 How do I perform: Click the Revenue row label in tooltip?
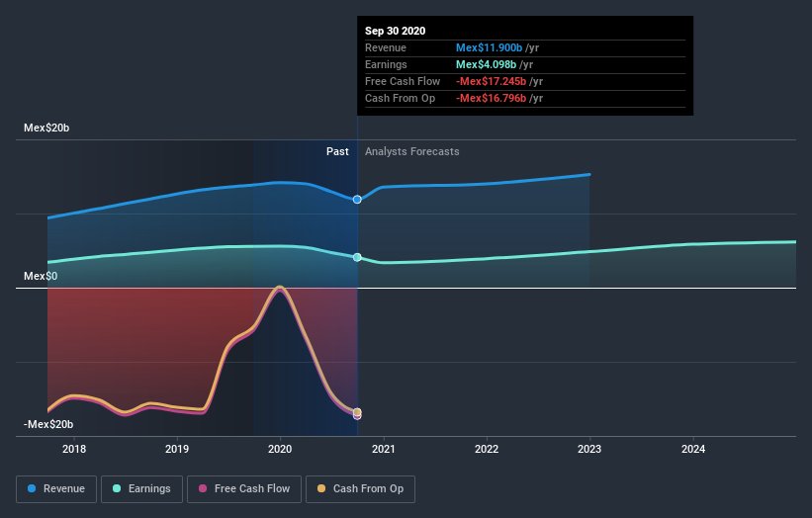386,47
